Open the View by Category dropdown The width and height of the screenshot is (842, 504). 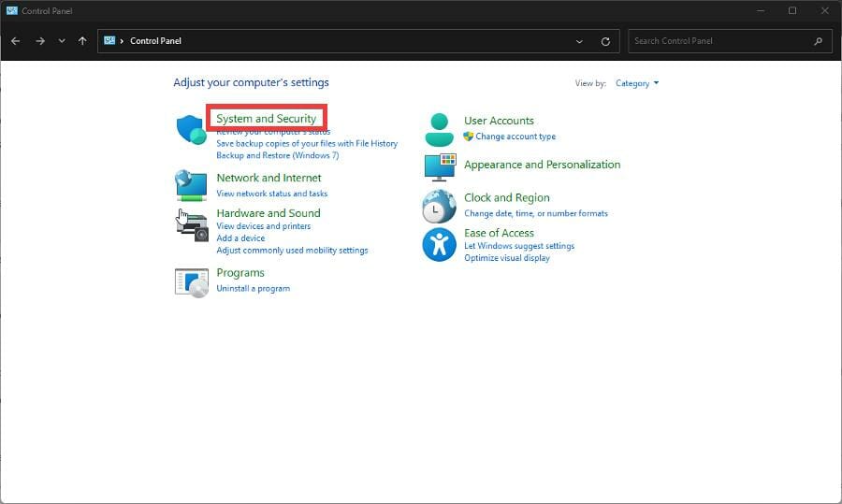(637, 83)
